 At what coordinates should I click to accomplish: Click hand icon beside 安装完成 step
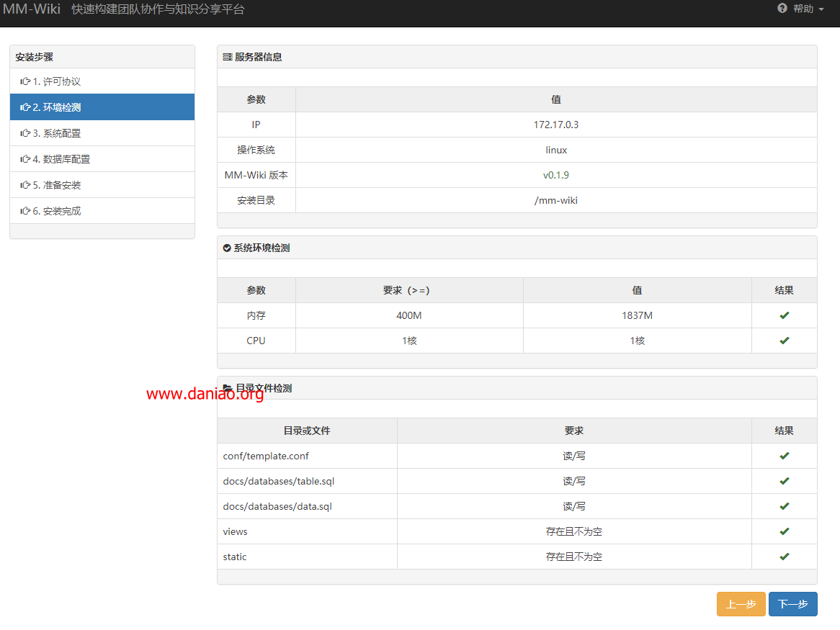click(25, 211)
